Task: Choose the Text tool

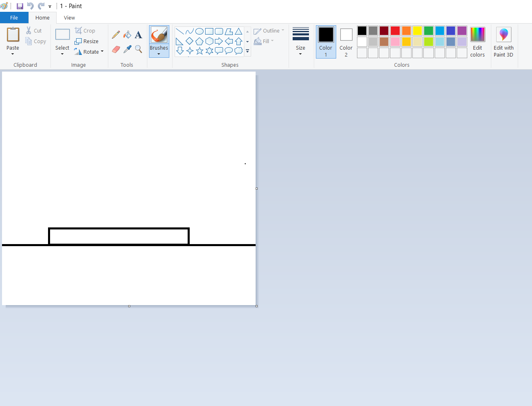Action: [138, 35]
